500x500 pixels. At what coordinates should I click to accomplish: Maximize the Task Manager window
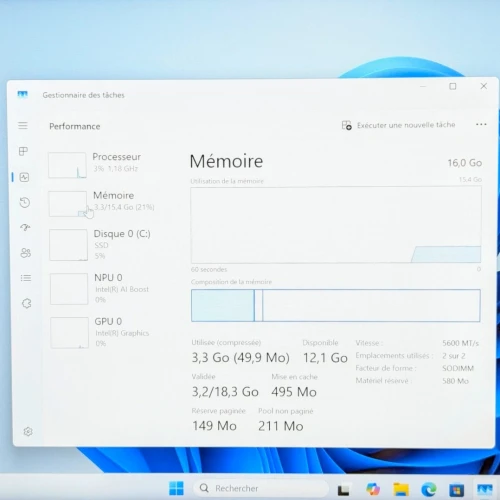point(453,86)
